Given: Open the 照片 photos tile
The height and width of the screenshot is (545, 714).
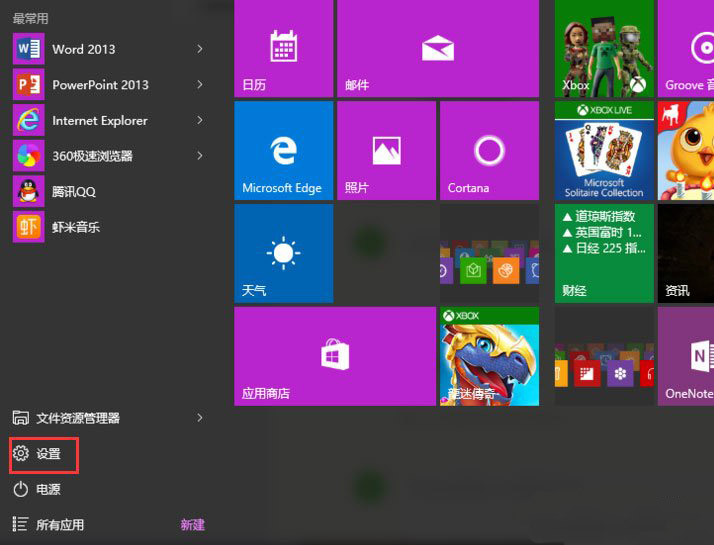Looking at the screenshot, I should (x=386, y=151).
